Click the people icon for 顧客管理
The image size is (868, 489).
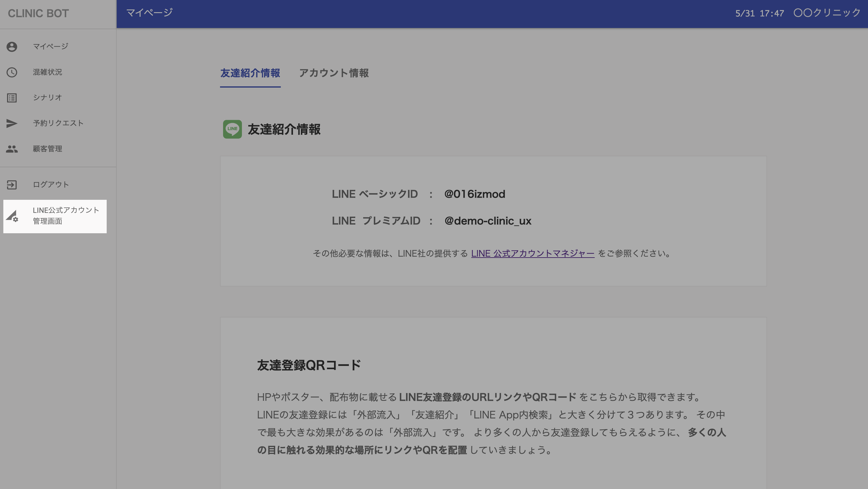point(12,149)
